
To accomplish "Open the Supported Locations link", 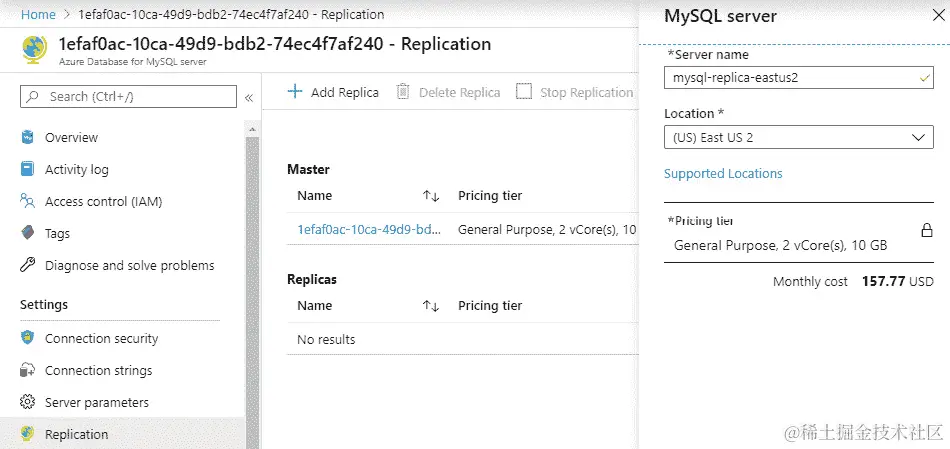I will [x=723, y=173].
